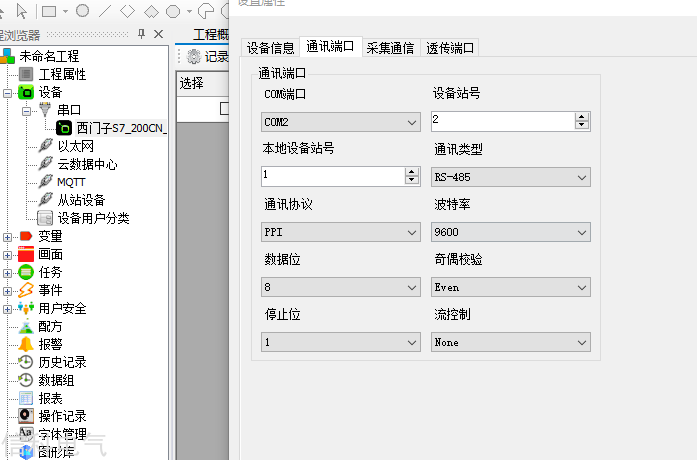697x460 pixels.
Task: Collapse the 串口 tree node
Action: (26, 111)
